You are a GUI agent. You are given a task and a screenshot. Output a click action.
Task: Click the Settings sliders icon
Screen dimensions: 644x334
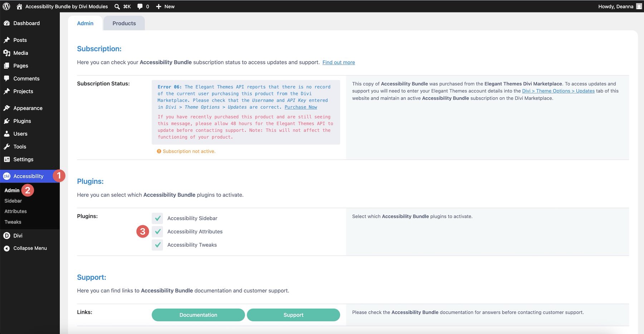click(6, 159)
